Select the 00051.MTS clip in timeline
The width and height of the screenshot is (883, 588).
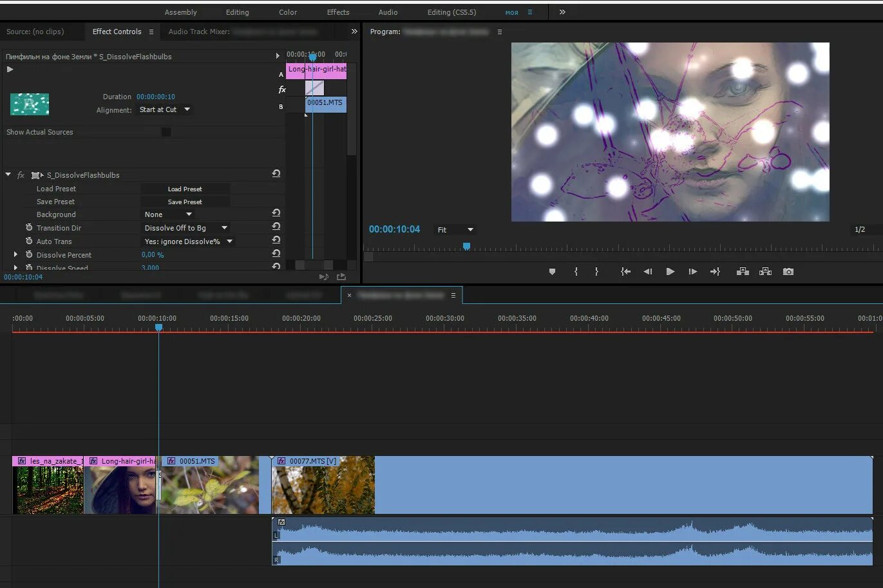click(x=209, y=485)
